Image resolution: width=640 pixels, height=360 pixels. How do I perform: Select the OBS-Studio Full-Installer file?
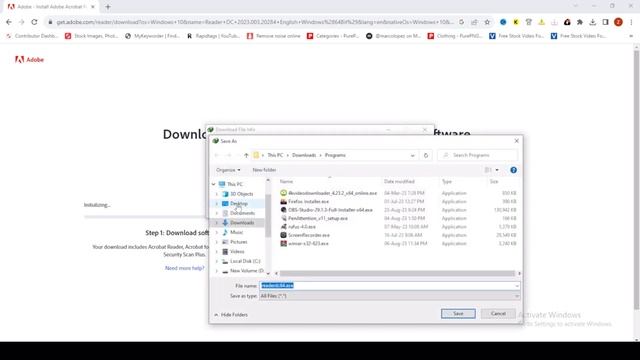(x=330, y=210)
